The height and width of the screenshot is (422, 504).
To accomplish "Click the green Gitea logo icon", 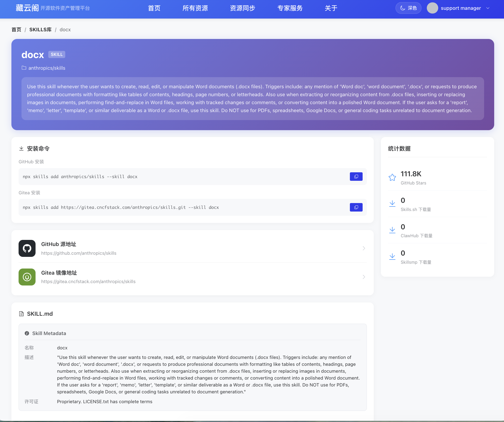I will pyautogui.click(x=27, y=277).
